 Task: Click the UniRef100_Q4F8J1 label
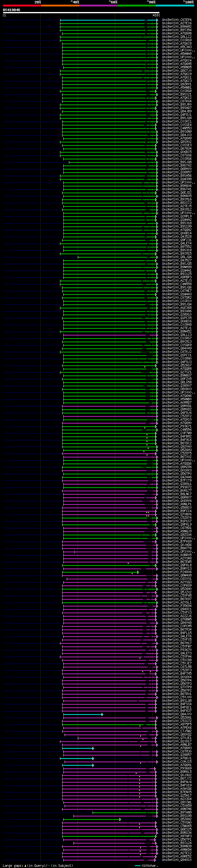[x=177, y=115]
